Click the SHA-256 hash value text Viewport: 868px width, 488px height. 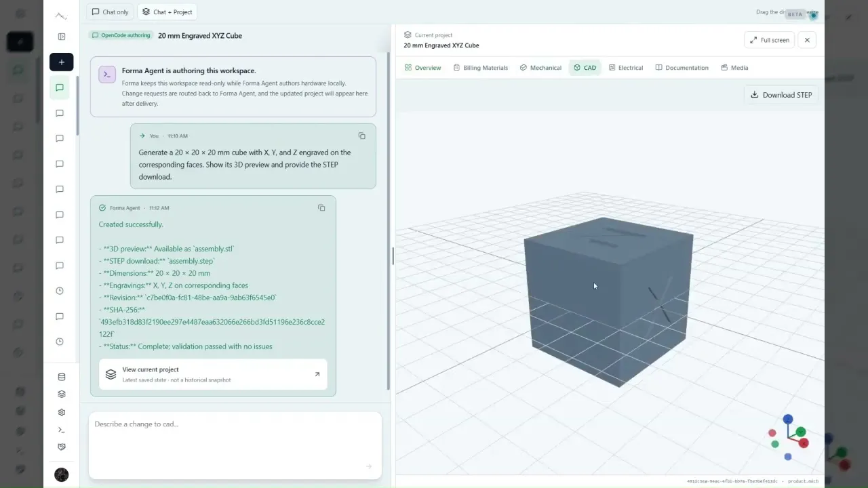(x=212, y=328)
